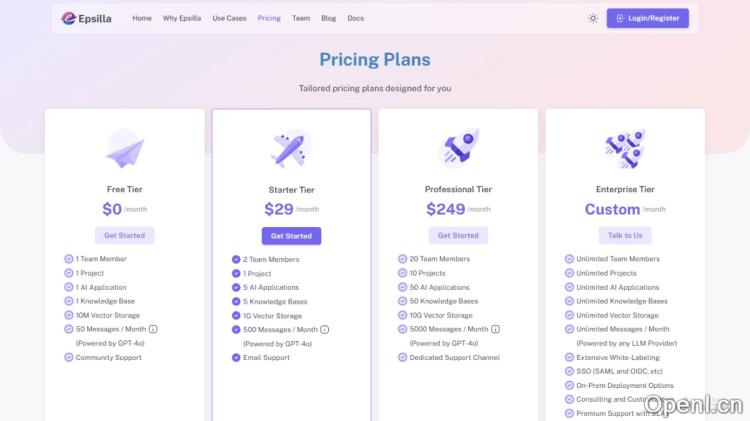The height and width of the screenshot is (421, 750).
Task: Toggle the light/dark theme sun icon
Action: click(593, 18)
